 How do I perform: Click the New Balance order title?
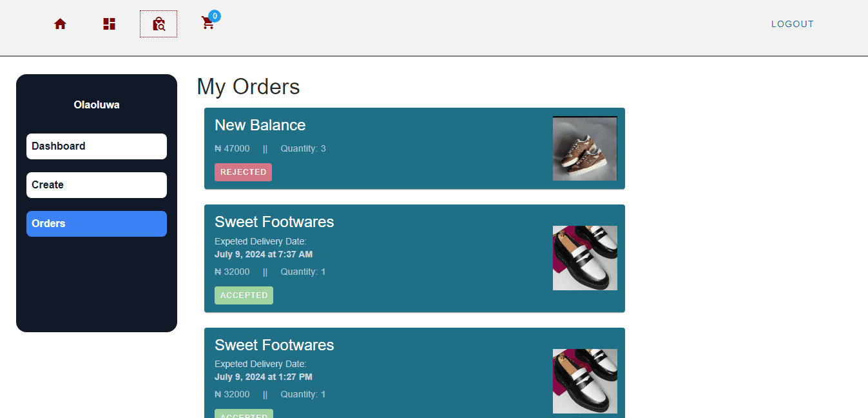pyautogui.click(x=260, y=125)
